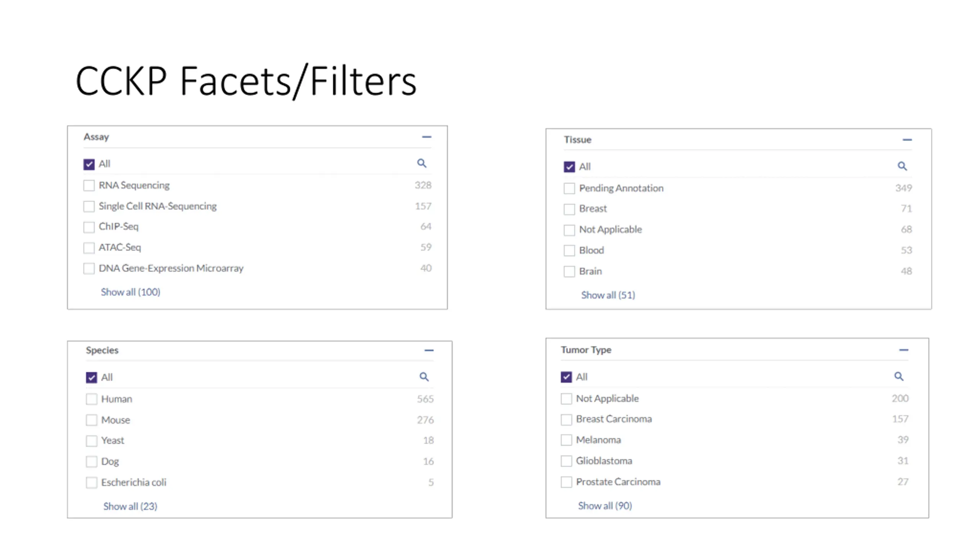Click the Human count 565
Screen dimensions: 980x551
tap(425, 399)
